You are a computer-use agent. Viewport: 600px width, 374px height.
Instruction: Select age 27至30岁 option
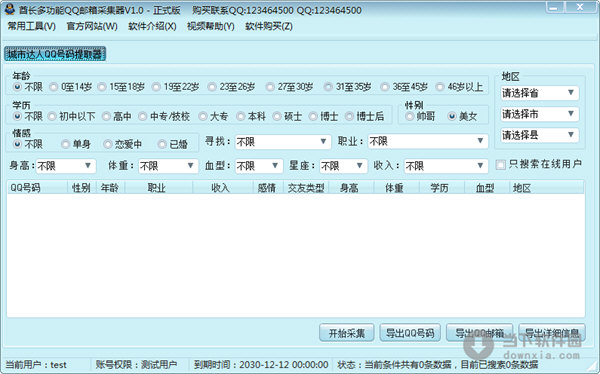point(290,87)
